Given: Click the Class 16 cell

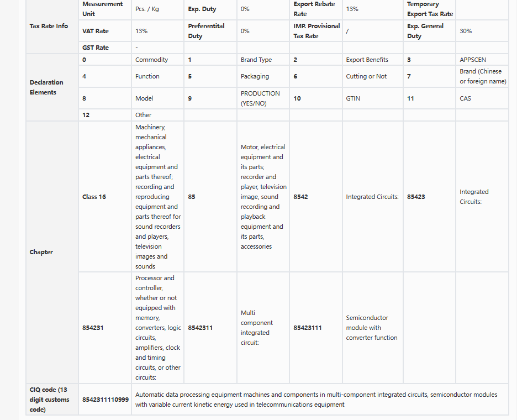Looking at the screenshot, I should tap(105, 197).
